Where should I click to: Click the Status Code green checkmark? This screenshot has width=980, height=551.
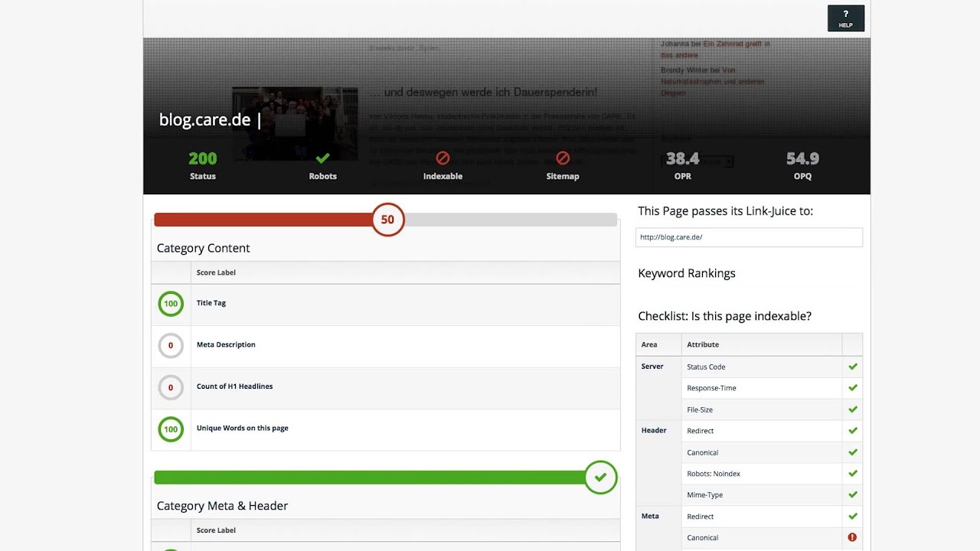tap(852, 367)
